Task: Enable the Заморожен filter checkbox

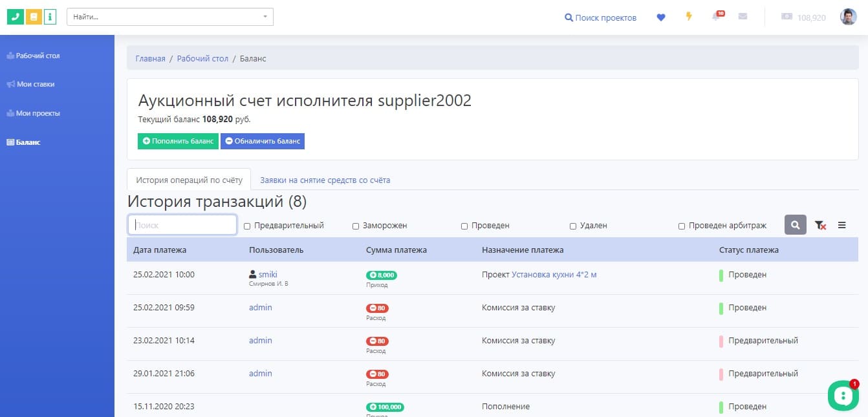Action: point(356,226)
